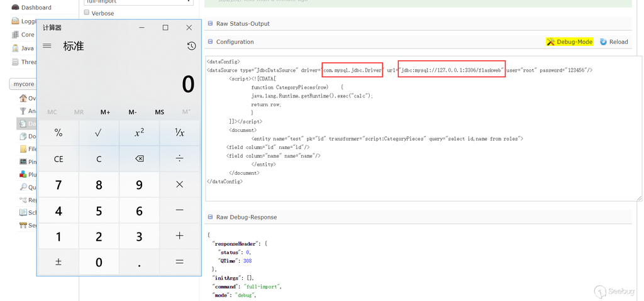Screen dimensions: 644x301
Task: Click the Reload icon in Configuration
Action: coord(603,42)
